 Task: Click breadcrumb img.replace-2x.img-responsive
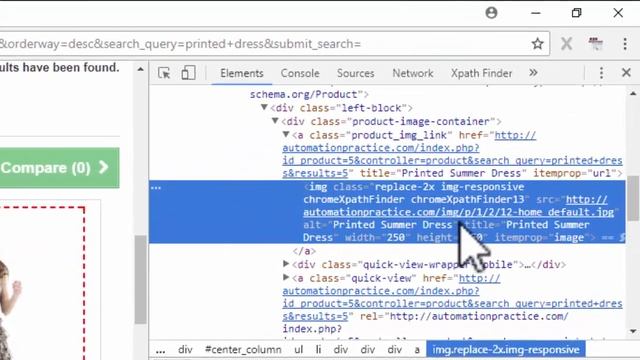tap(506, 350)
